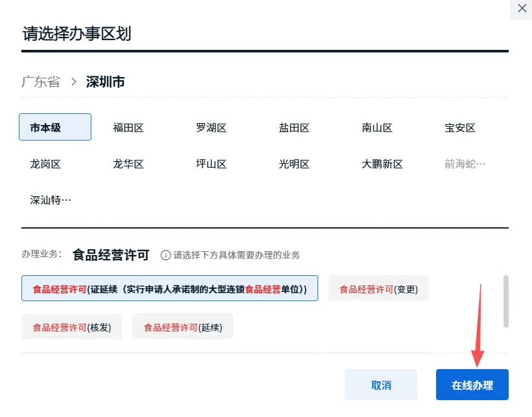Select 深圳市 in the breadcrumb
532x417 pixels.
[105, 82]
